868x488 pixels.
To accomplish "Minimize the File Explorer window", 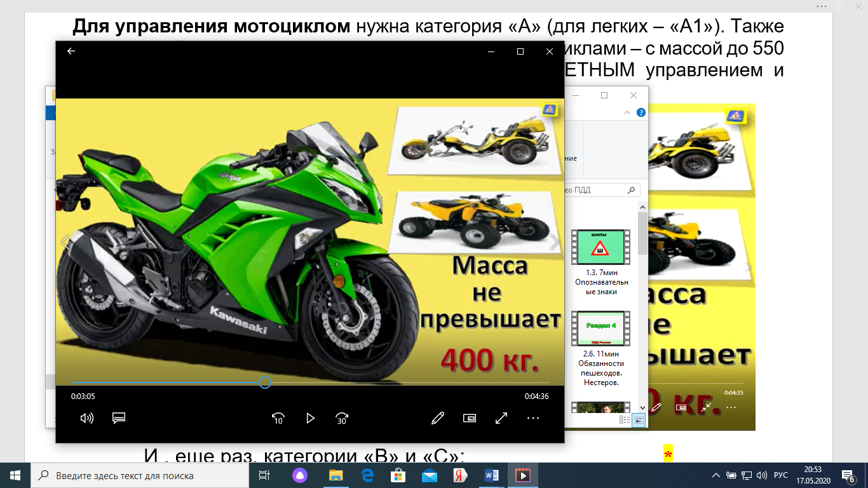I will pos(575,95).
